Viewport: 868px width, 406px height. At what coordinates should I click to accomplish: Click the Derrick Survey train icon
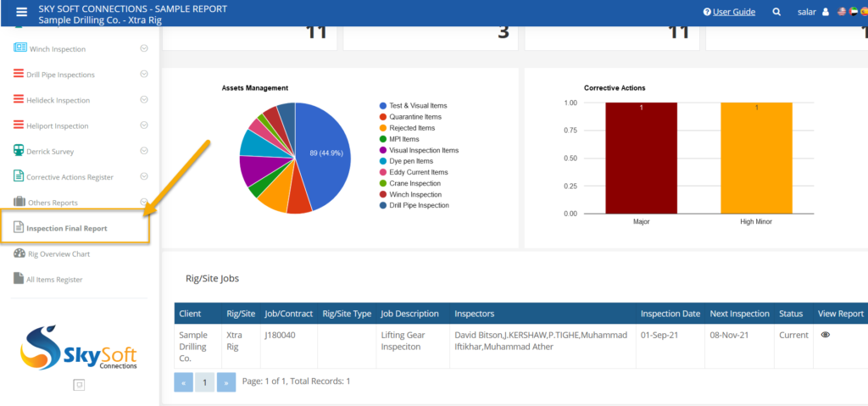point(19,151)
